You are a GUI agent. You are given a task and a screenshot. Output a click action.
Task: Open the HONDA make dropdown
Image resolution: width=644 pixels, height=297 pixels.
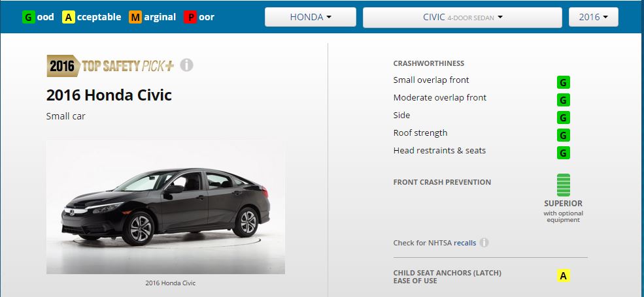310,17
